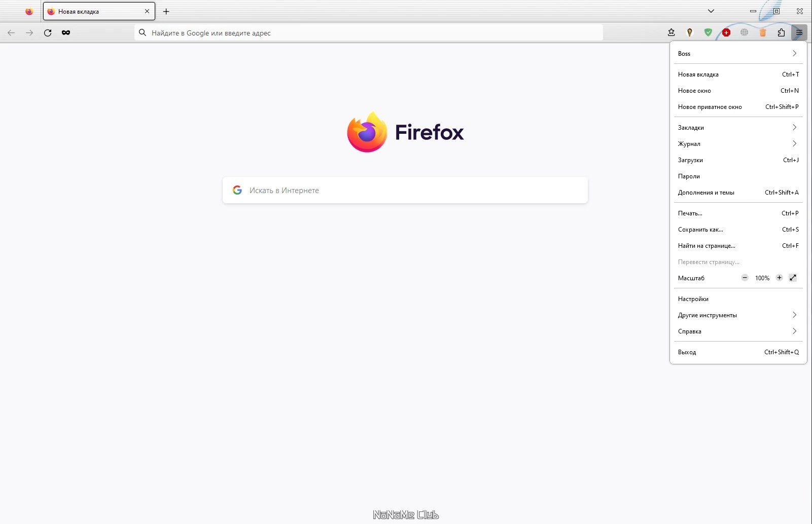Click the Ctrl+J shortcut text
Screen dimensions: 812x524
[x=791, y=160]
